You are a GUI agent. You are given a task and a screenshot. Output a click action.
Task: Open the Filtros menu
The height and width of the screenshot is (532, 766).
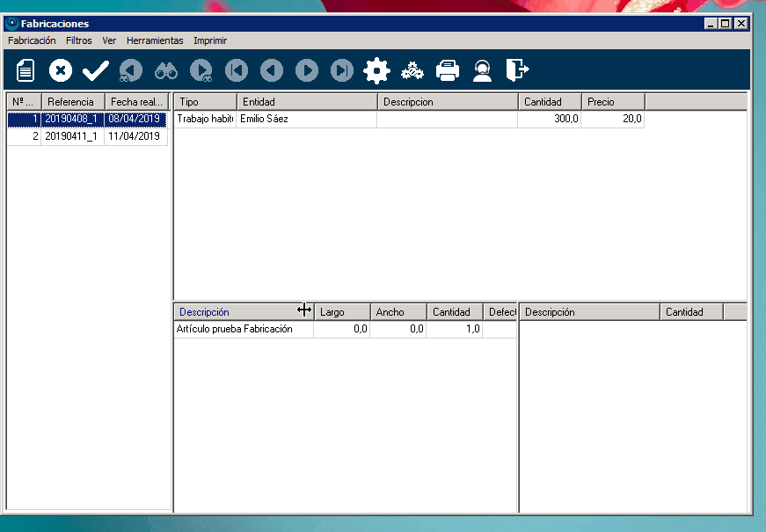[79, 40]
